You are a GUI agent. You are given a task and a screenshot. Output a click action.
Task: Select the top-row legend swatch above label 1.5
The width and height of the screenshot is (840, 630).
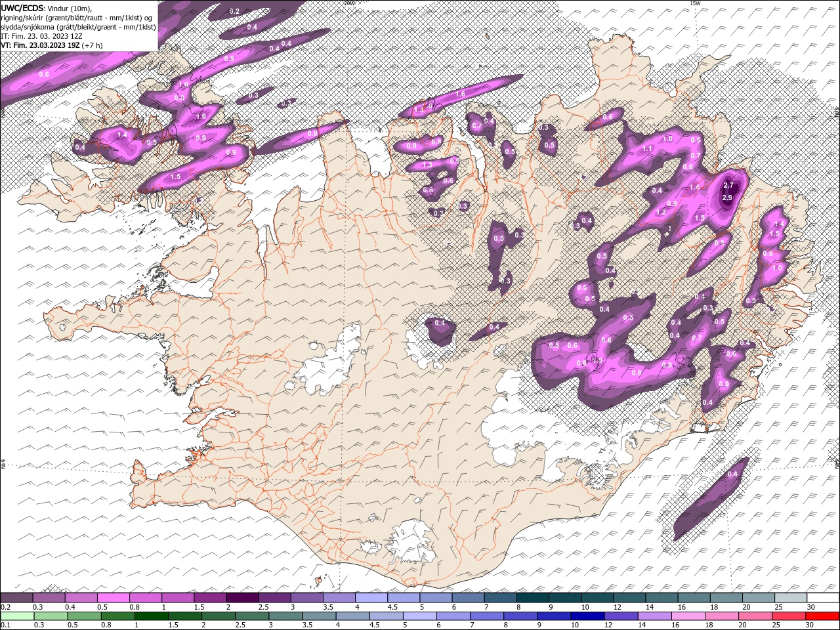[210, 598]
